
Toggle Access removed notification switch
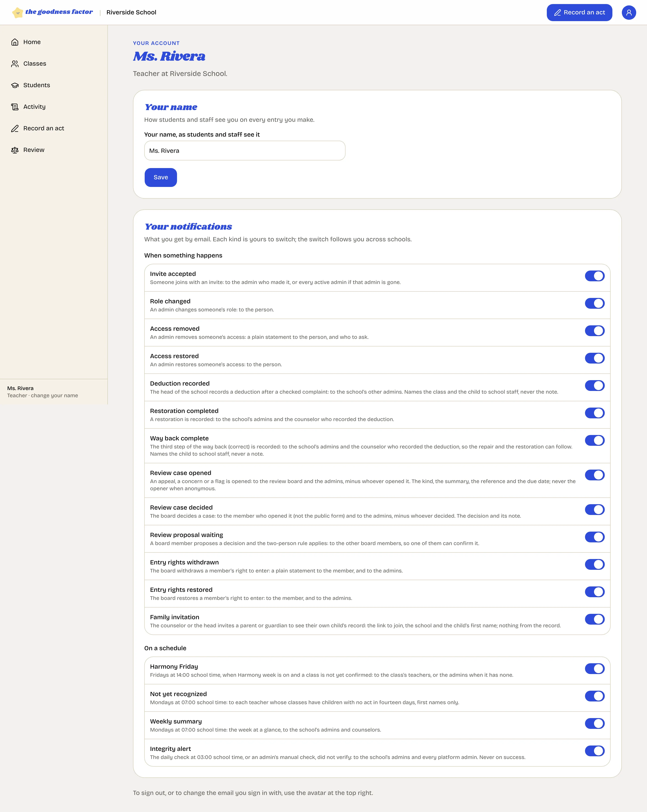tap(594, 331)
